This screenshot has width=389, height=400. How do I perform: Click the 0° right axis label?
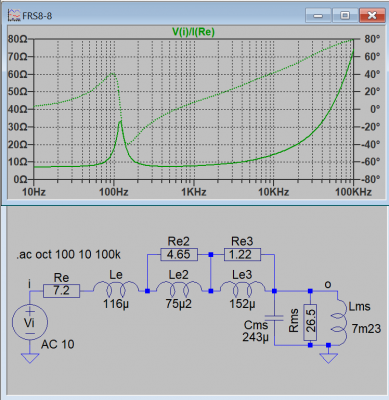(375, 109)
